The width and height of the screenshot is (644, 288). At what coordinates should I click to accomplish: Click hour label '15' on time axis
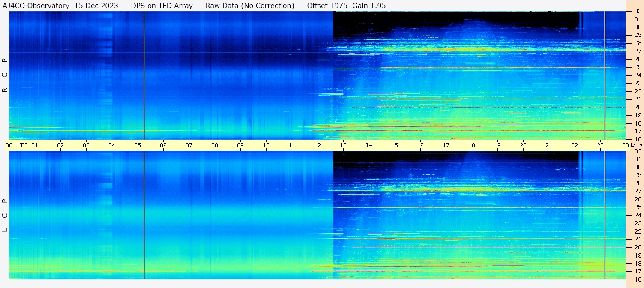[x=395, y=145]
